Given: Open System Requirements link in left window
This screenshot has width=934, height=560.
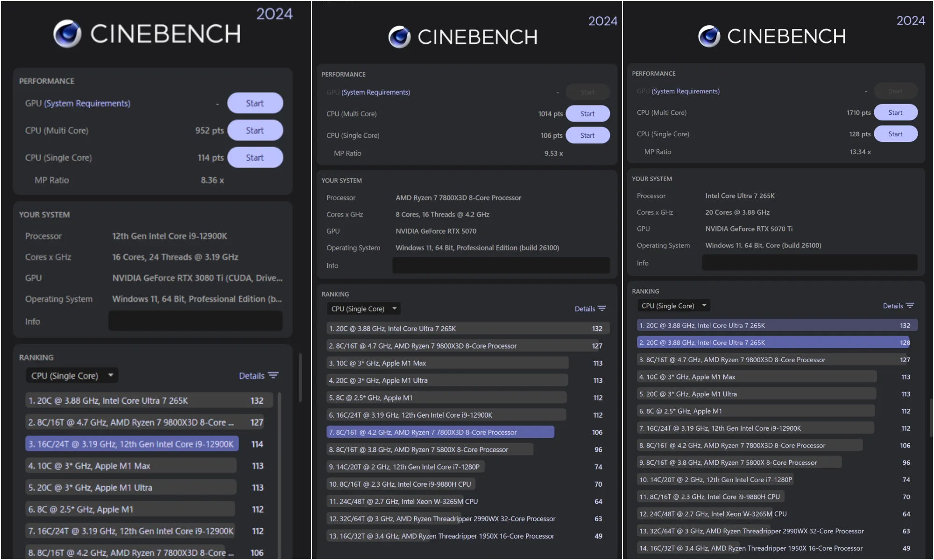Looking at the screenshot, I should point(87,103).
